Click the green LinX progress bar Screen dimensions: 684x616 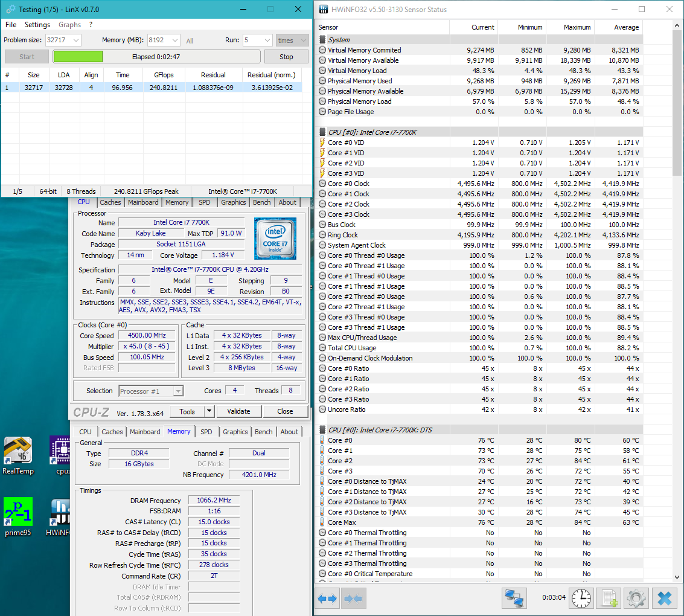pyautogui.click(x=78, y=57)
